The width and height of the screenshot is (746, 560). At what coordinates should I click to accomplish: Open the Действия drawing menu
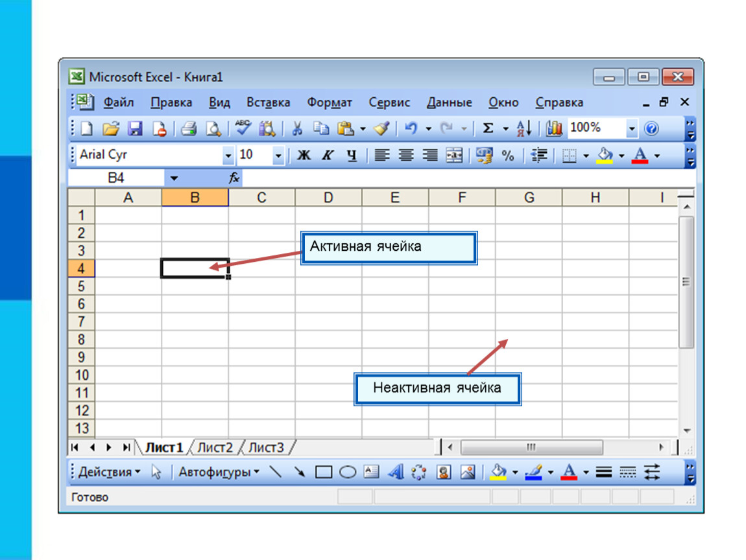click(109, 472)
